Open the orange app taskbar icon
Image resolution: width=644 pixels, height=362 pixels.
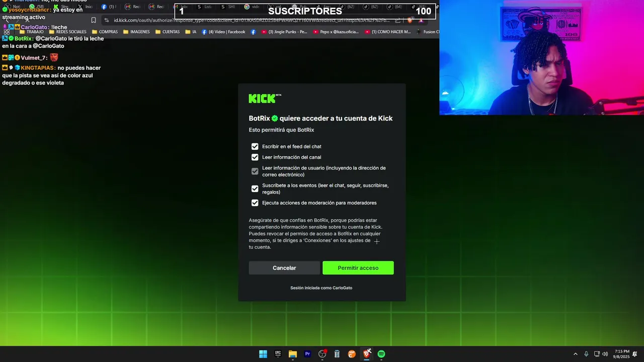[x=352, y=354]
